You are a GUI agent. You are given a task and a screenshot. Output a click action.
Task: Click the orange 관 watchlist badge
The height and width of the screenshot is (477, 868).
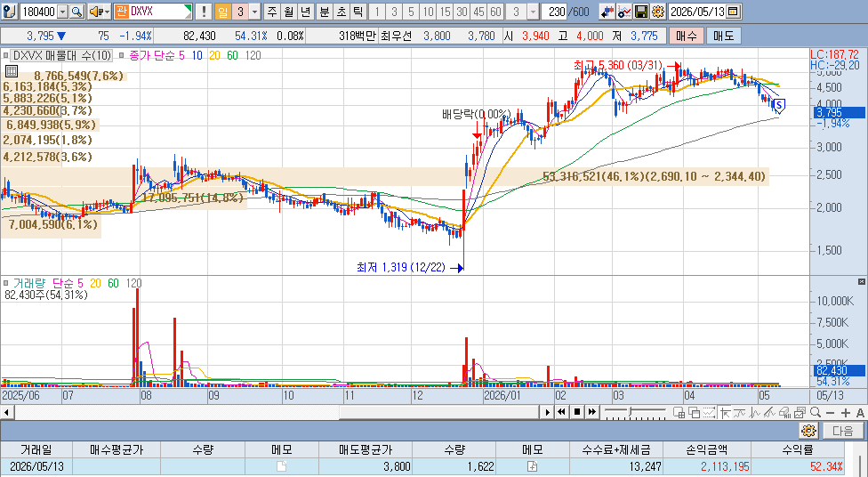tap(121, 11)
